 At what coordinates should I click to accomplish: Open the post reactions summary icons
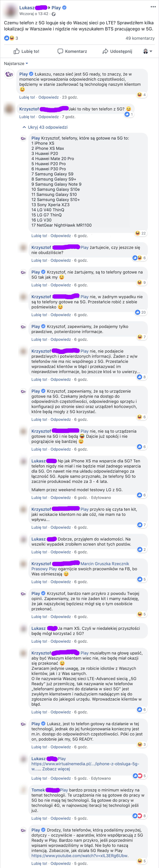pos(9,38)
